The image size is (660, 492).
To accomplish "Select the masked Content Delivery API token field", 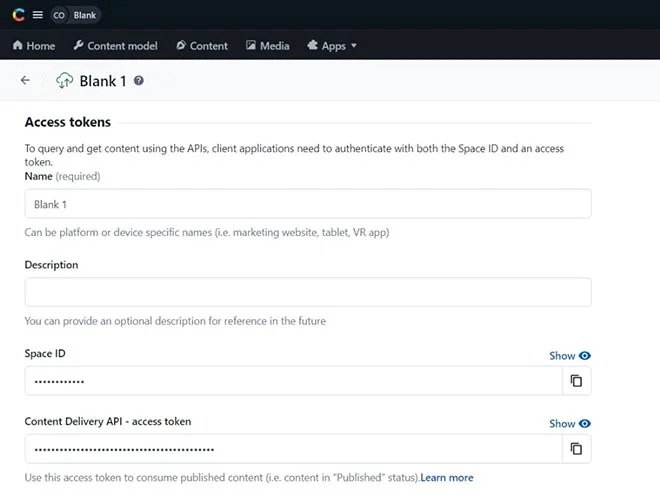I will click(x=293, y=449).
